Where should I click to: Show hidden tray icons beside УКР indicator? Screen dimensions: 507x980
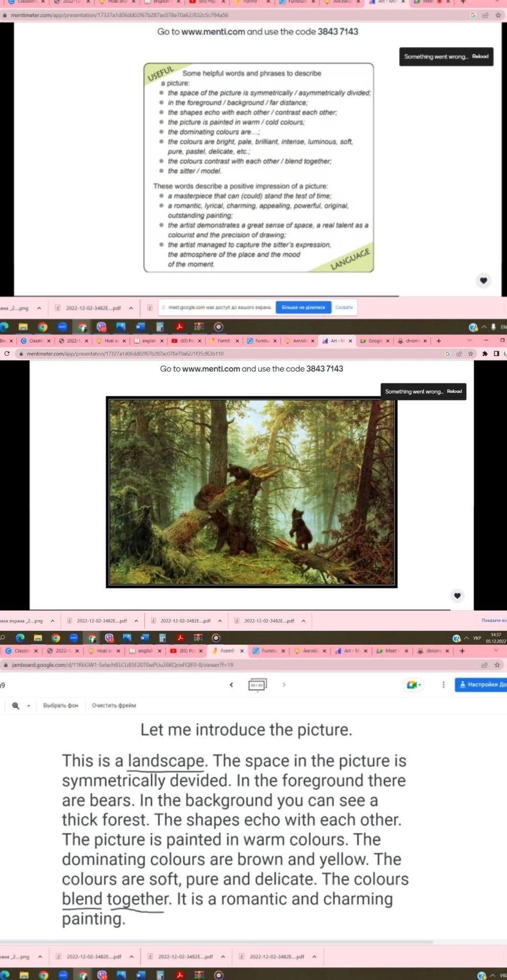coord(466,638)
